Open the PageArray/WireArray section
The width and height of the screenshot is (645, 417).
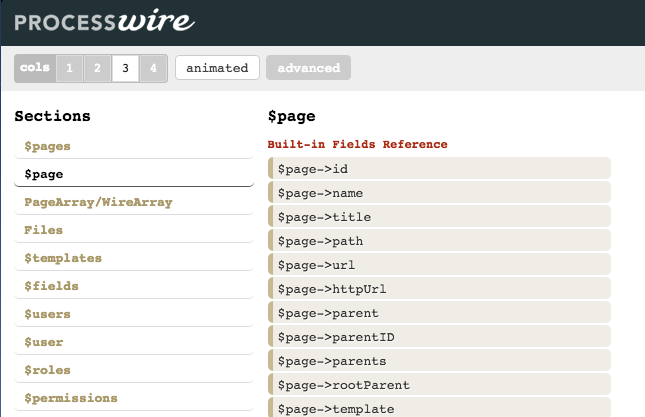[x=134, y=202]
